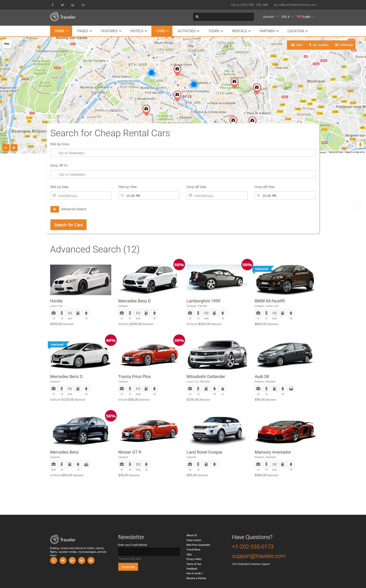Click the car marker near Musée Grévin

point(177,70)
